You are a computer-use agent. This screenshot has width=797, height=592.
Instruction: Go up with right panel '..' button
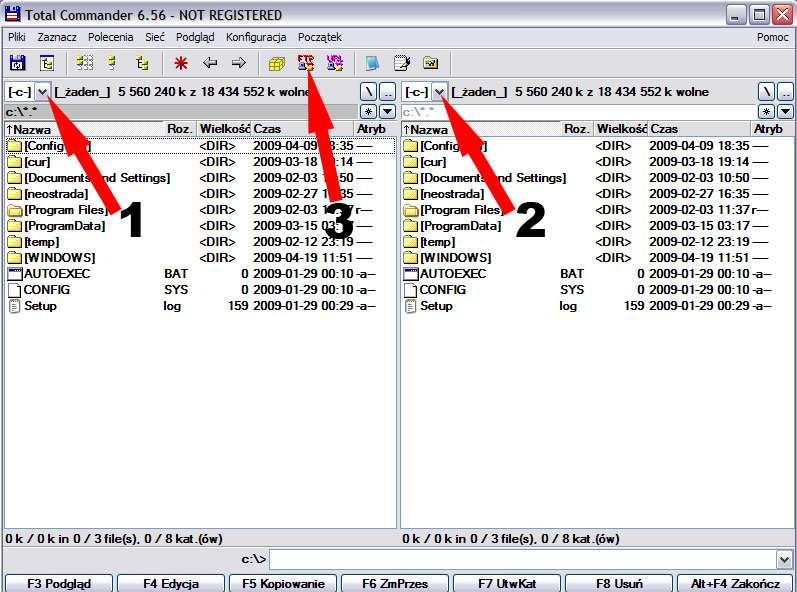pyautogui.click(x=786, y=92)
